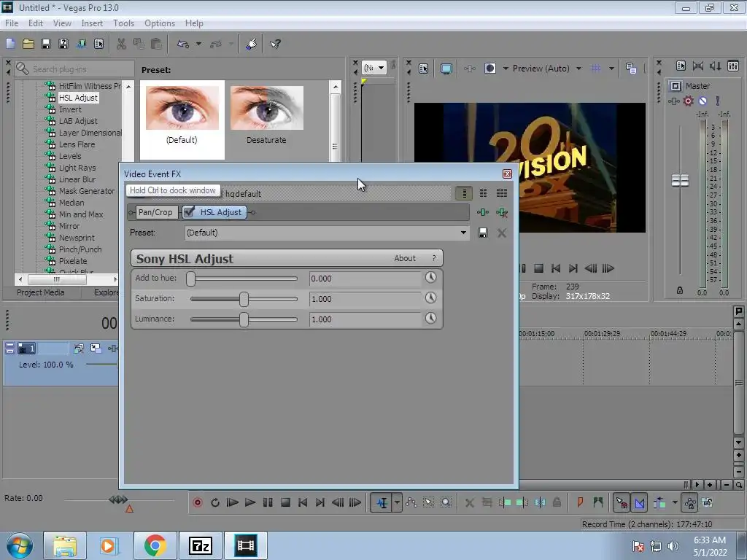Screen dimensions: 747x560
Task: Open the Tools menu
Action: [x=123, y=23]
